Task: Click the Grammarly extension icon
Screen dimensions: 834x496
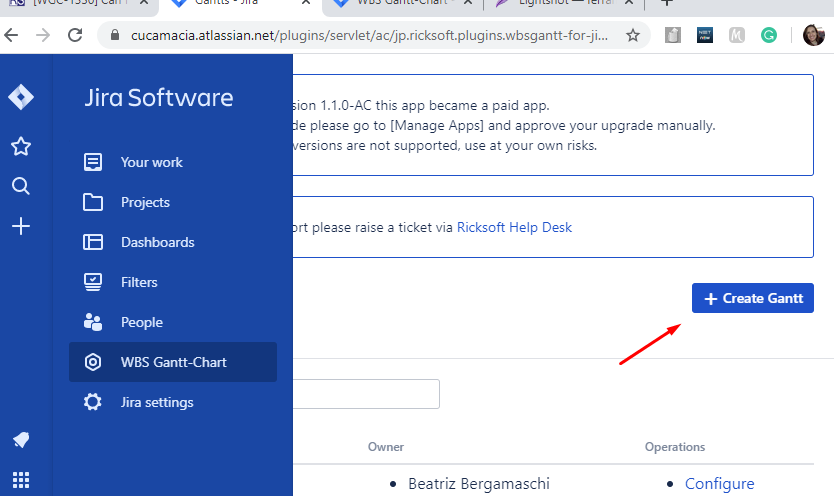Action: pyautogui.click(x=768, y=36)
